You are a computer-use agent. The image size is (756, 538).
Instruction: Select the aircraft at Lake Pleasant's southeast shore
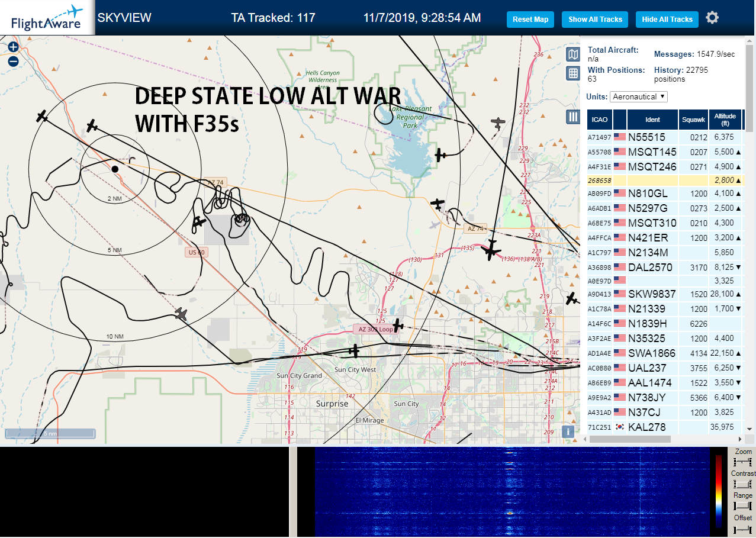tap(440, 156)
